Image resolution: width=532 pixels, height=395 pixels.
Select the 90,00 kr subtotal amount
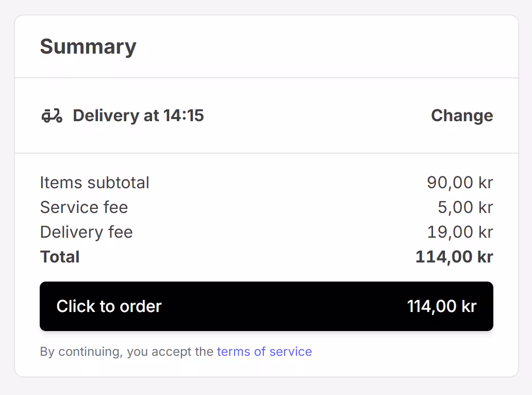pyautogui.click(x=460, y=183)
